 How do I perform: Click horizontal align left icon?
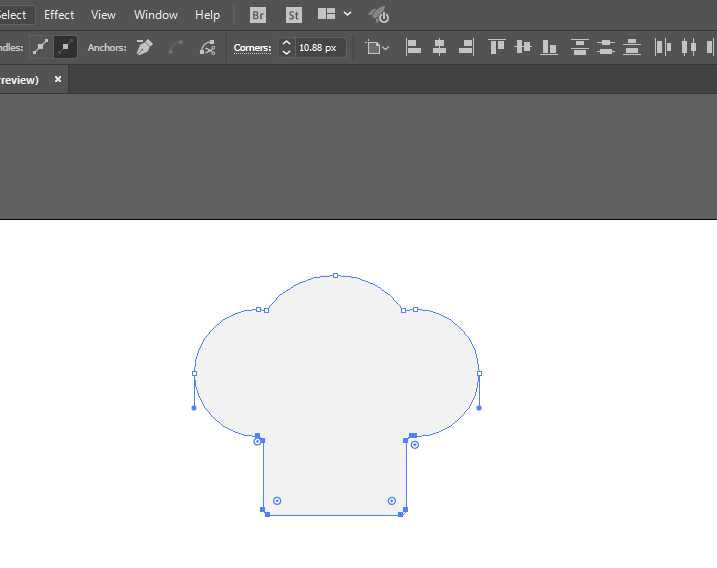[413, 47]
